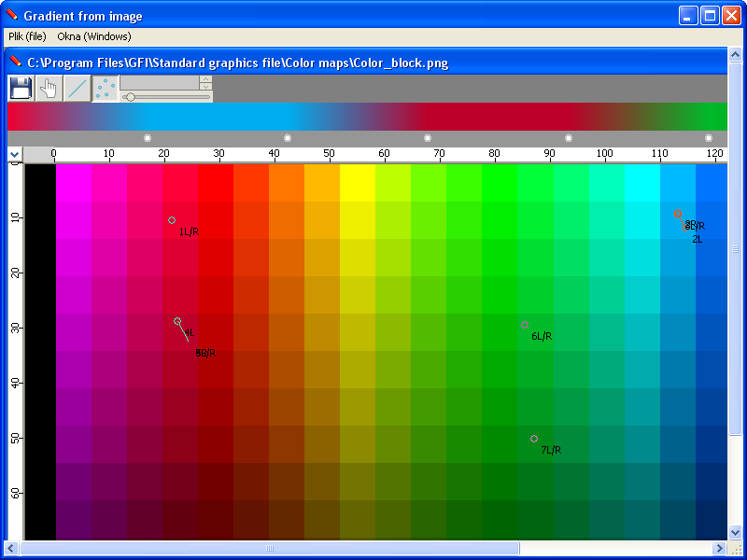Click the 7L/R label text
This screenshot has width=747, height=560.
551,450
